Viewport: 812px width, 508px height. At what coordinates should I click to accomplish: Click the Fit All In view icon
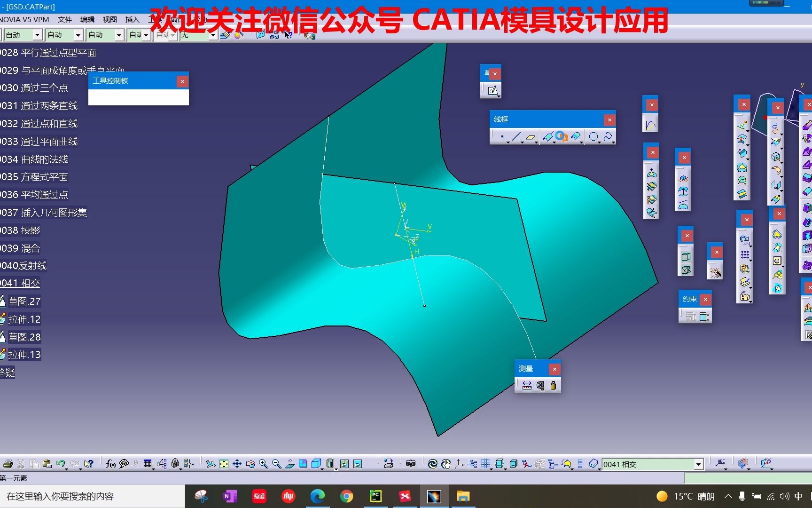(x=224, y=464)
